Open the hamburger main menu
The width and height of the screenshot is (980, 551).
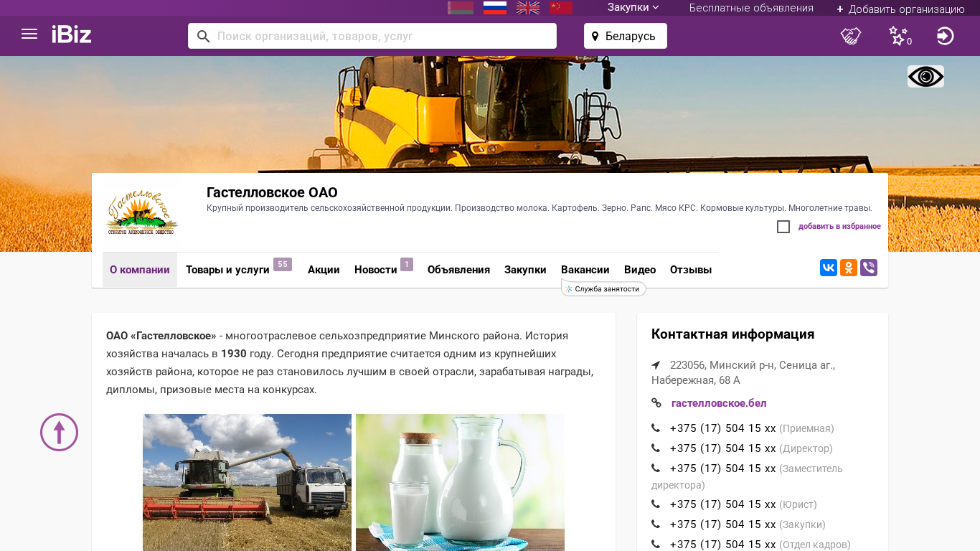coord(29,34)
